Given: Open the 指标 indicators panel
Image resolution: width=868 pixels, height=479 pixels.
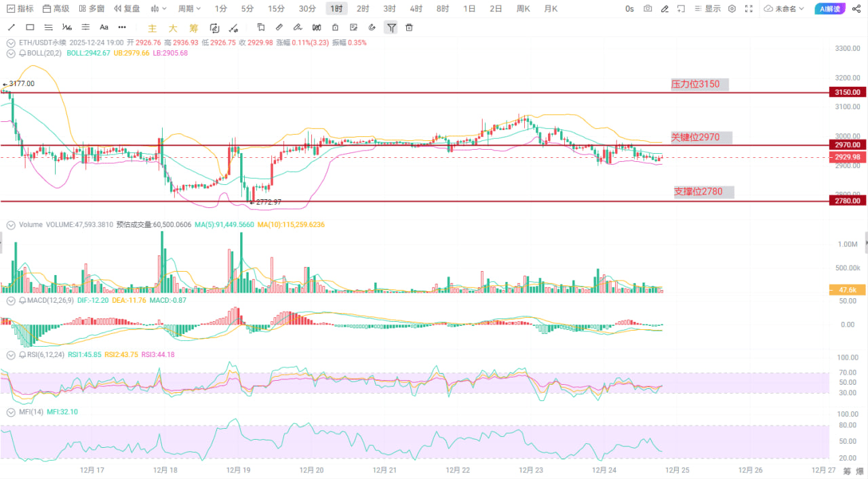Looking at the screenshot, I should 20,9.
